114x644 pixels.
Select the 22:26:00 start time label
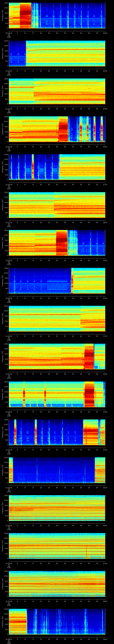click(9, 184)
